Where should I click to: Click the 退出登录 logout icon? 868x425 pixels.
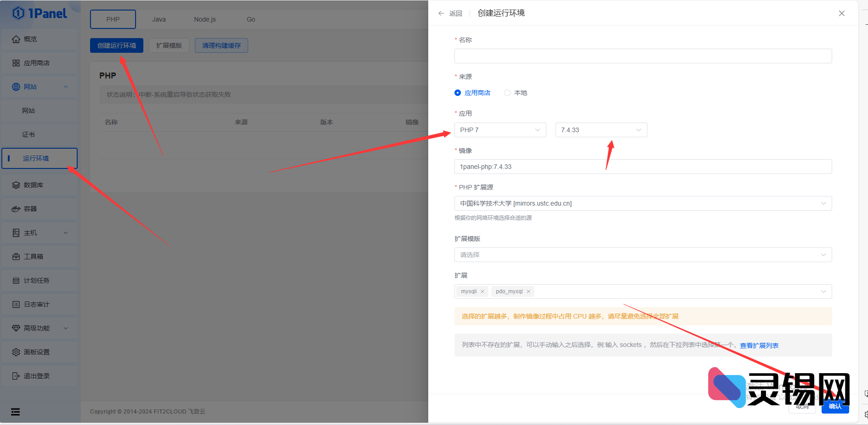point(16,376)
